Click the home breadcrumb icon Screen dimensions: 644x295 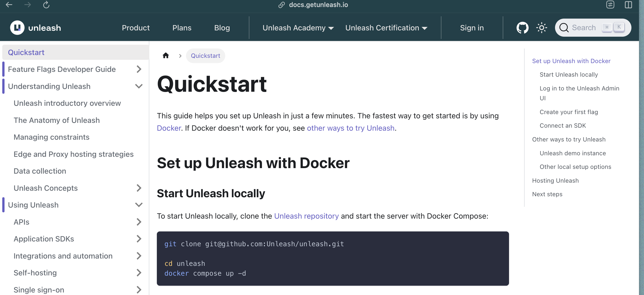tap(166, 56)
